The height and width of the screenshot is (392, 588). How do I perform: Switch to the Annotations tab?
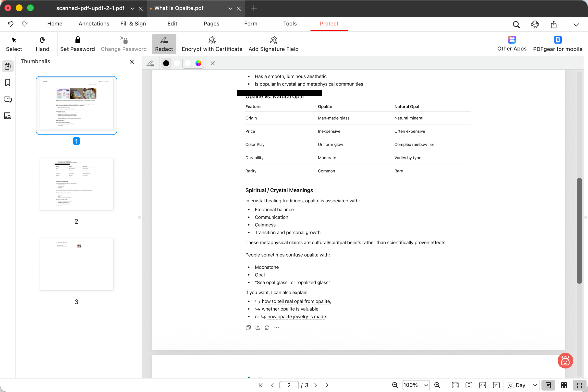[94, 24]
